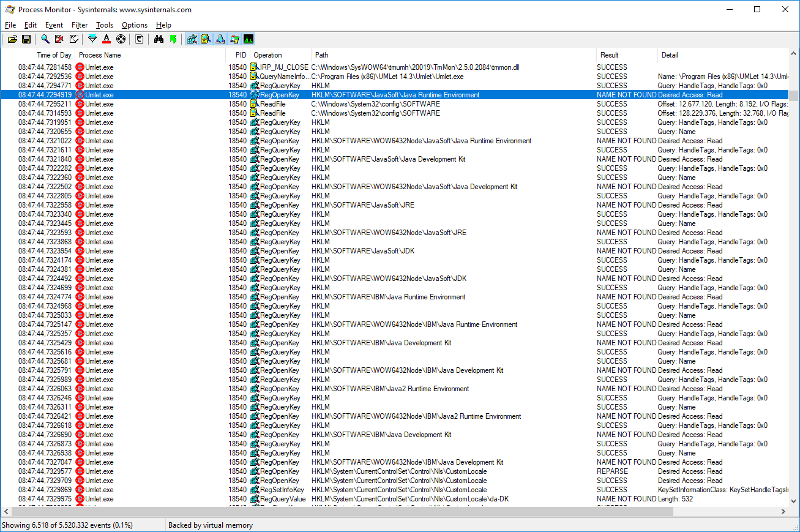Click the Length: 532 detail cell
This screenshot has width=800, height=532.
coord(675,499)
